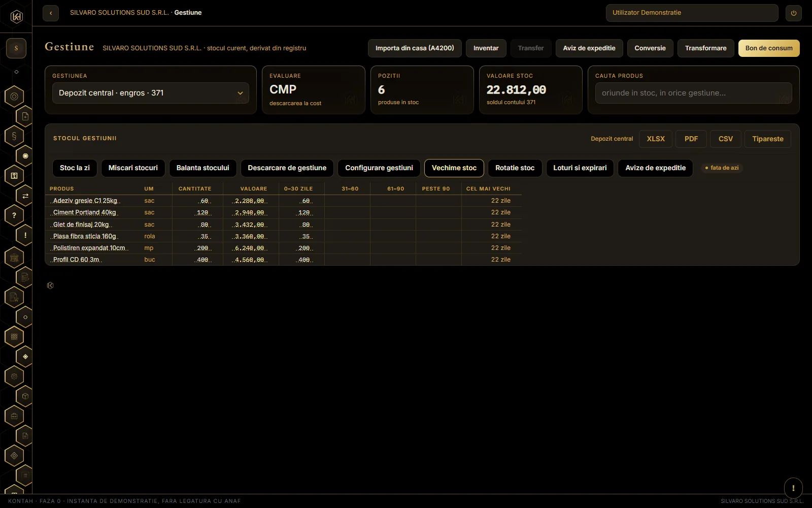Screen dimensions: 812x508
Task: Open the Balanta stocului tab
Action: (203, 168)
